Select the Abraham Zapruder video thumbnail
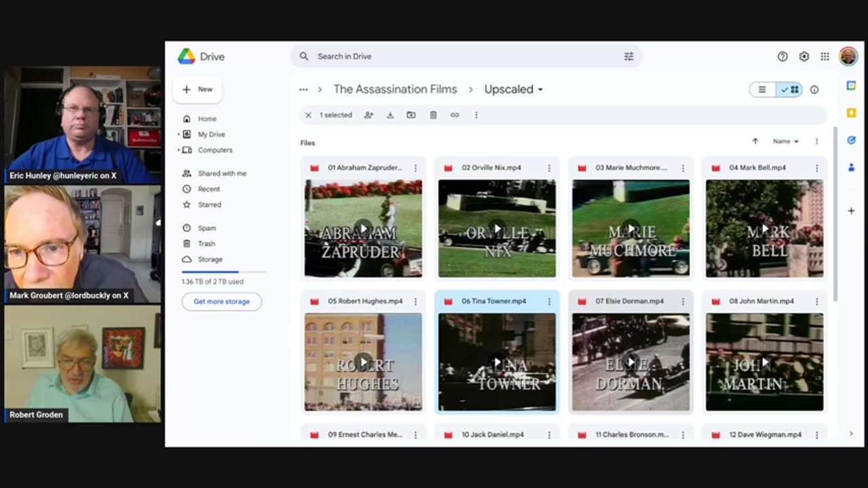Image resolution: width=868 pixels, height=488 pixels. click(363, 228)
